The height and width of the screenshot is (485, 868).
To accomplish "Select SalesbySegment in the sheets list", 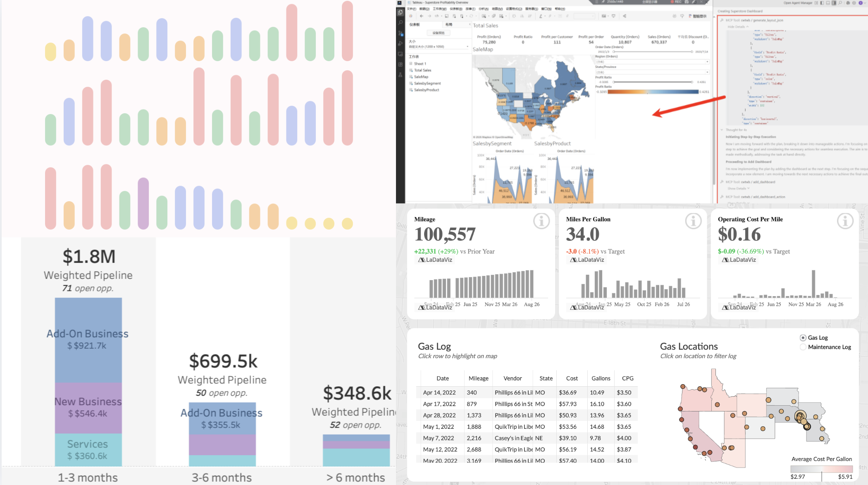I will (x=427, y=83).
